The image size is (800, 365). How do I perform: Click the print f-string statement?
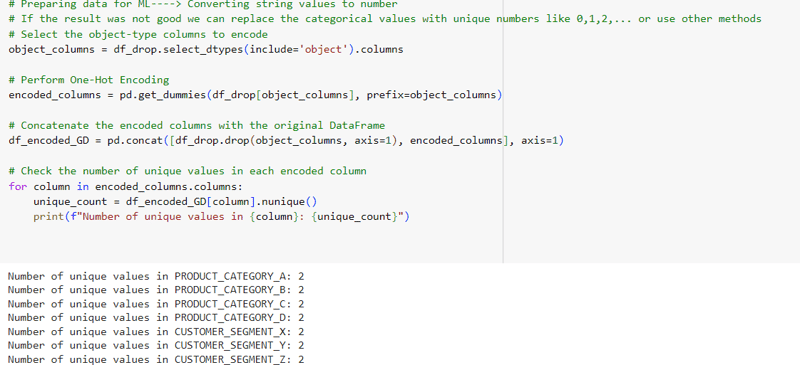tap(221, 217)
